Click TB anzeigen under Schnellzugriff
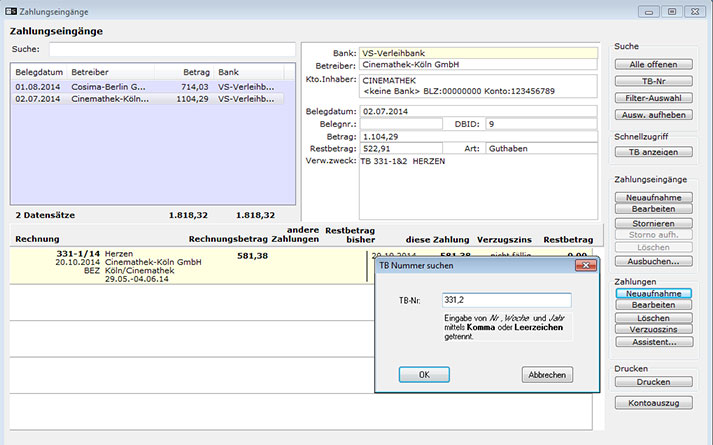This screenshot has height=445, width=713. click(655, 152)
